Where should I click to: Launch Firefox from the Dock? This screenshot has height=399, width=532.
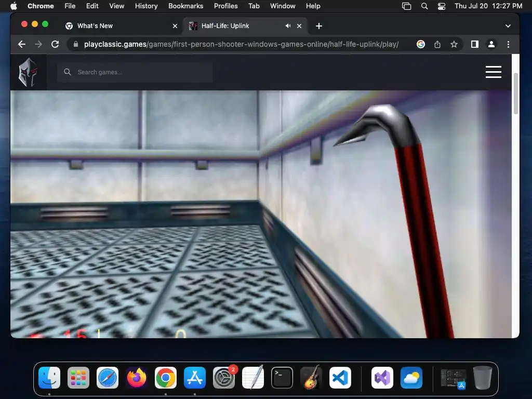coord(137,378)
